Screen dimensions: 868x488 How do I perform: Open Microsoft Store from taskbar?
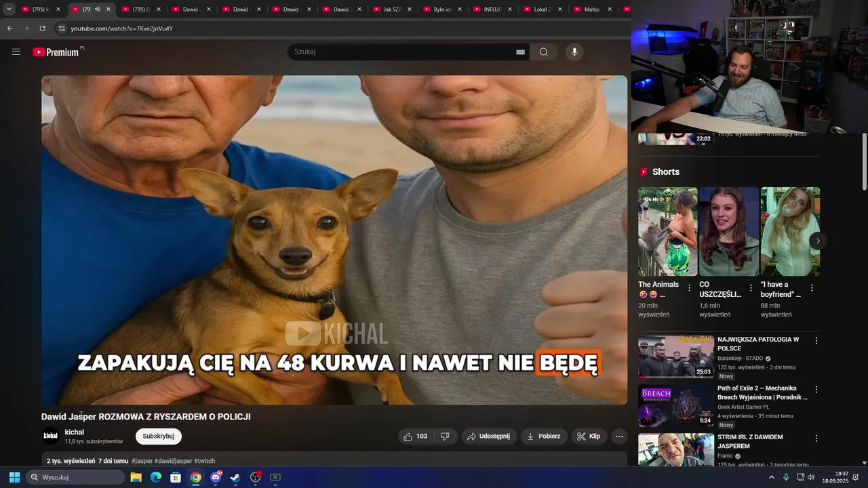click(176, 477)
